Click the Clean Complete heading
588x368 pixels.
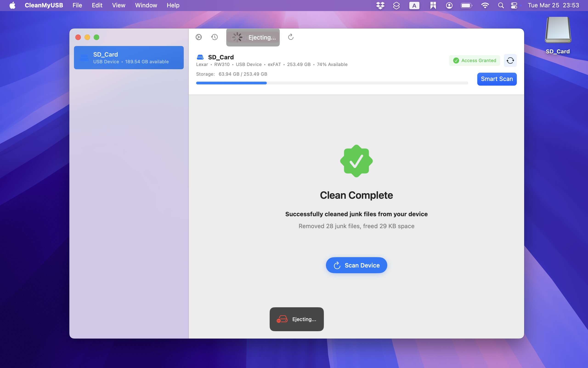pos(356,195)
